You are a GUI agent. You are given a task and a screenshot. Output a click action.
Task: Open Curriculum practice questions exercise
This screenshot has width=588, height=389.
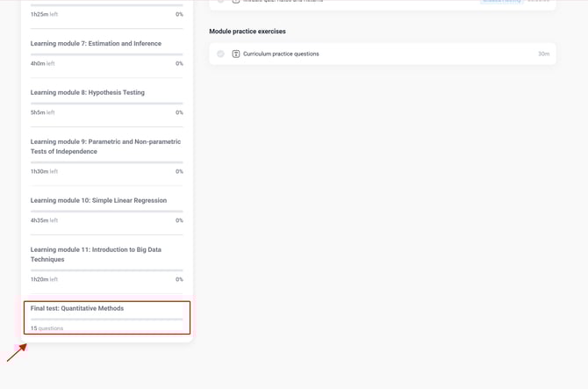pyautogui.click(x=281, y=54)
